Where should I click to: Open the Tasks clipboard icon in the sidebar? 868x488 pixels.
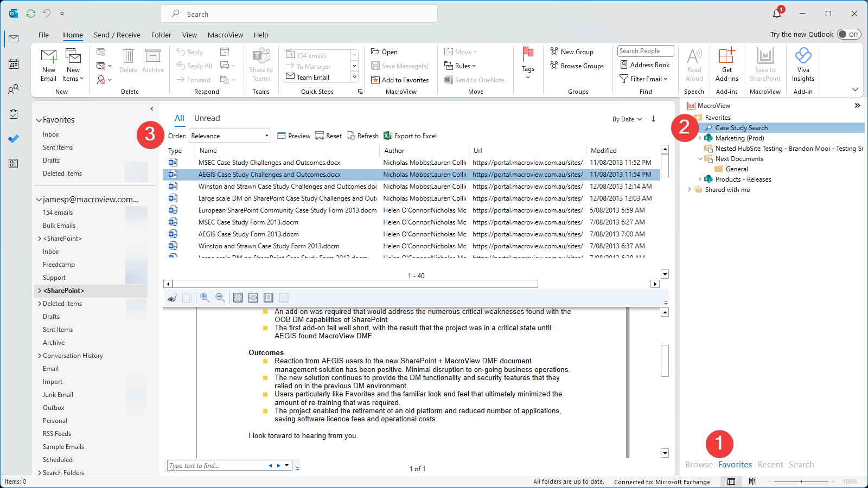(x=14, y=114)
